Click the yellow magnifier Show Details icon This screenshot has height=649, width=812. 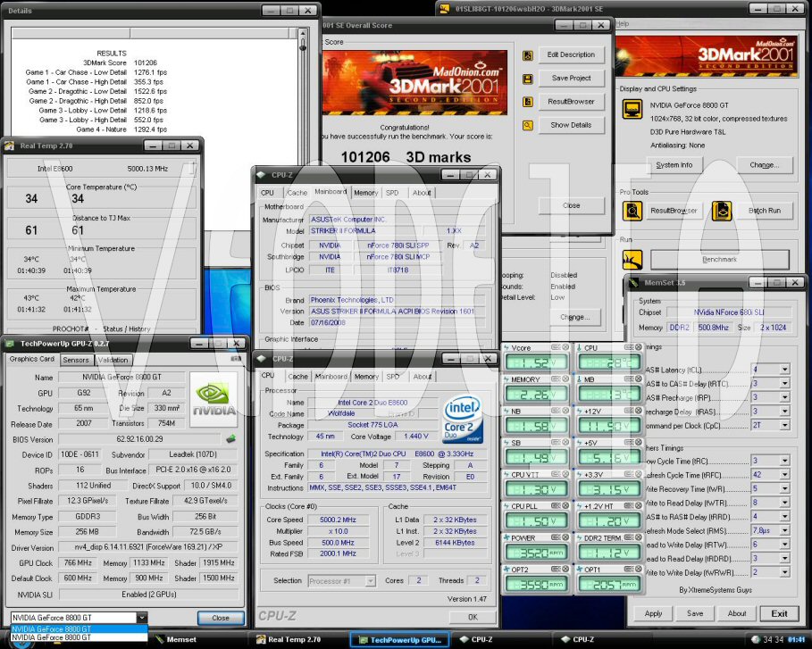point(528,125)
